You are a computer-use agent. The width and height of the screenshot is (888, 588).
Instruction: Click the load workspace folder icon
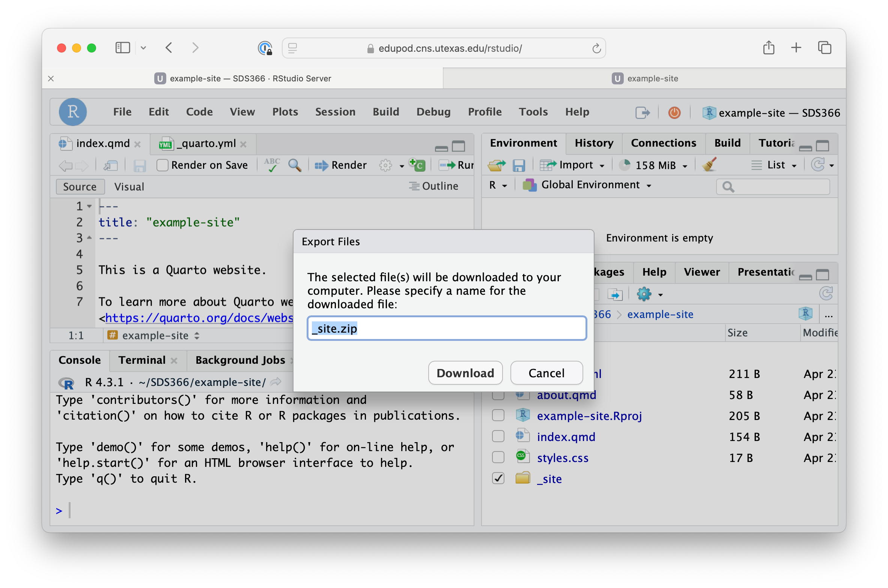click(496, 165)
